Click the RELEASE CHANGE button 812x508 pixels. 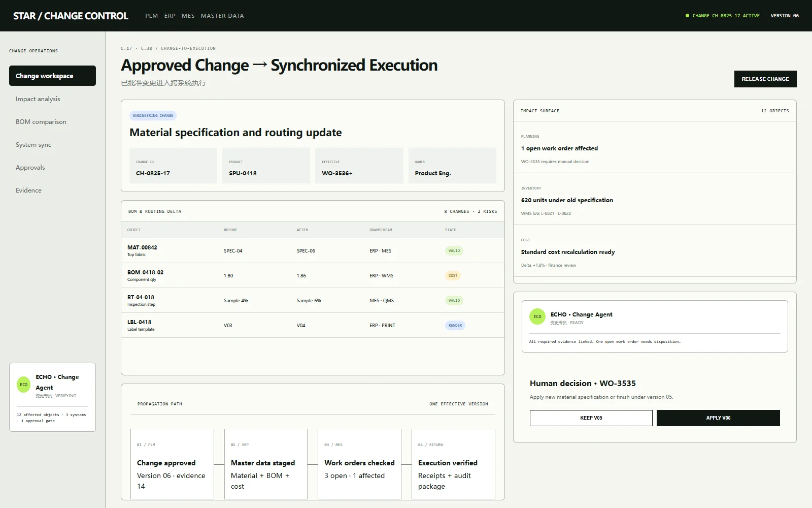pyautogui.click(x=765, y=79)
